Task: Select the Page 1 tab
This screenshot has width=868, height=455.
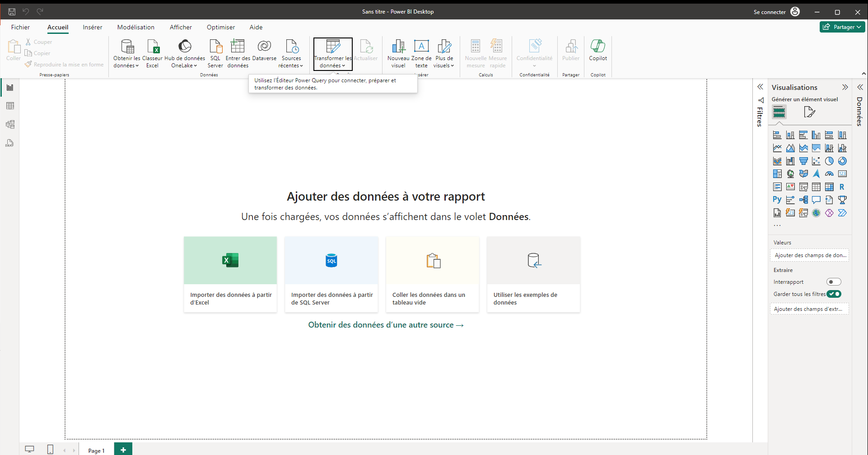Action: (x=96, y=450)
